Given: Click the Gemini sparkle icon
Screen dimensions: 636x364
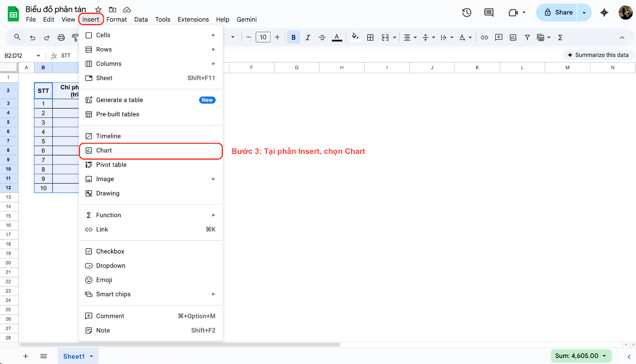Looking at the screenshot, I should click(x=604, y=13).
